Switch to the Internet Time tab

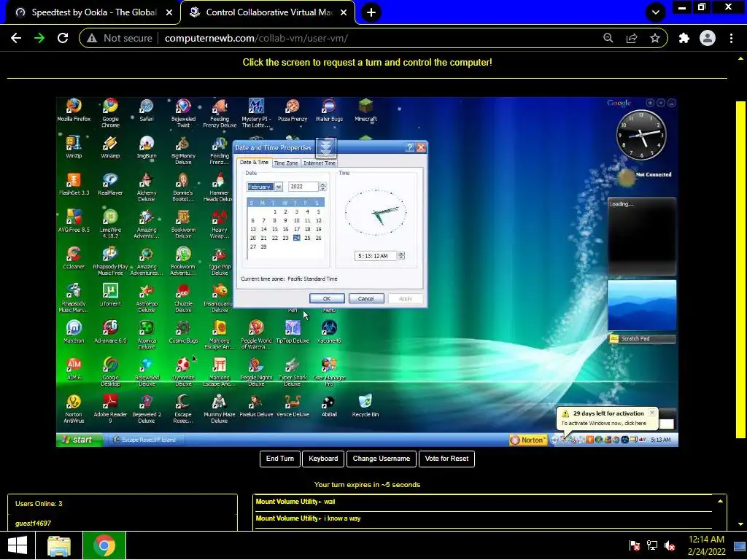320,163
